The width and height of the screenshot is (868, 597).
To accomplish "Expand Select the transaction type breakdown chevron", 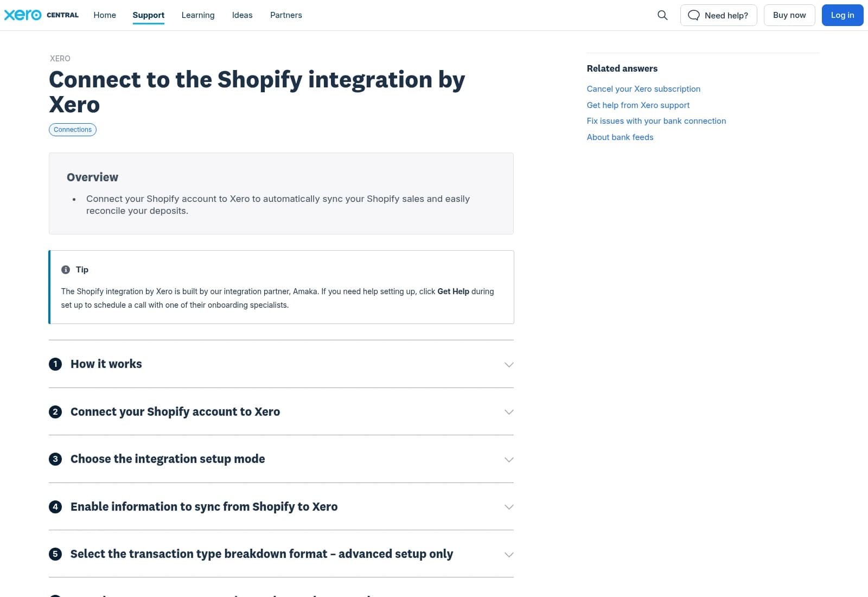I will click(509, 555).
